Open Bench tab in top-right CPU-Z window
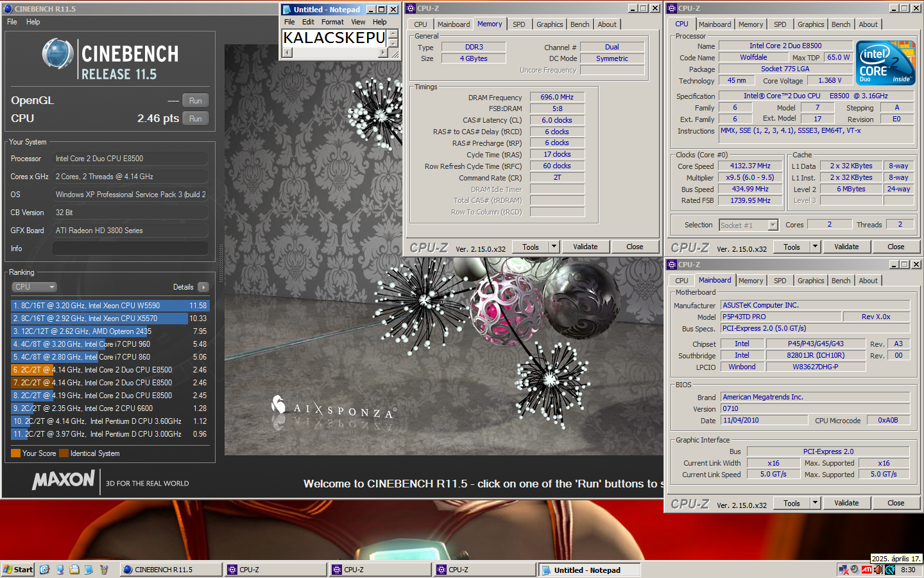This screenshot has height=578, width=924. pyautogui.click(x=841, y=24)
